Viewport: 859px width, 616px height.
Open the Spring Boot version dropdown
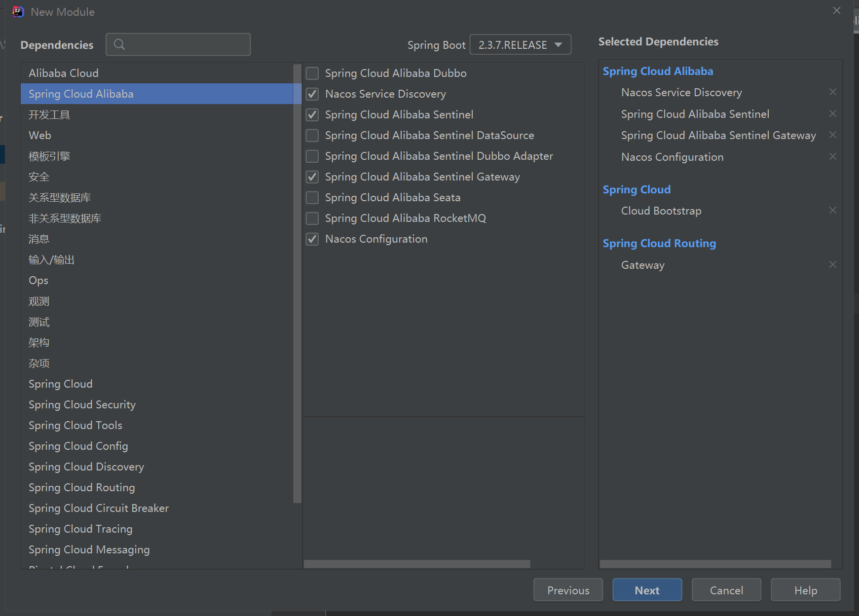520,44
